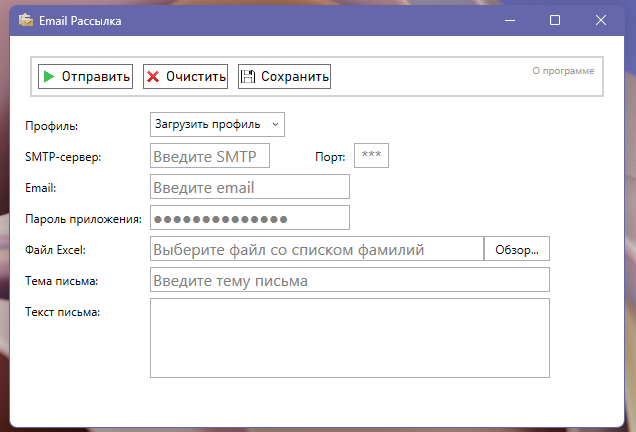This screenshot has height=432, width=636.
Task: Focus the Порт input field
Action: coord(372,156)
